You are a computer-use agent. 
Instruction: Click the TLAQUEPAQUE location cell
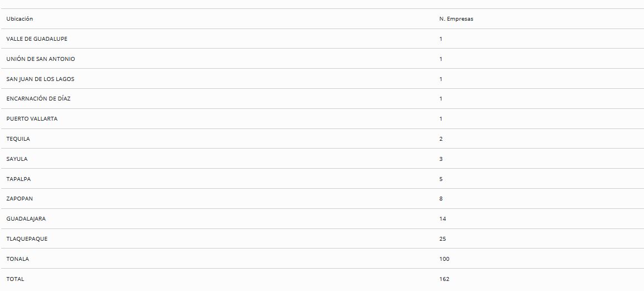[27, 239]
